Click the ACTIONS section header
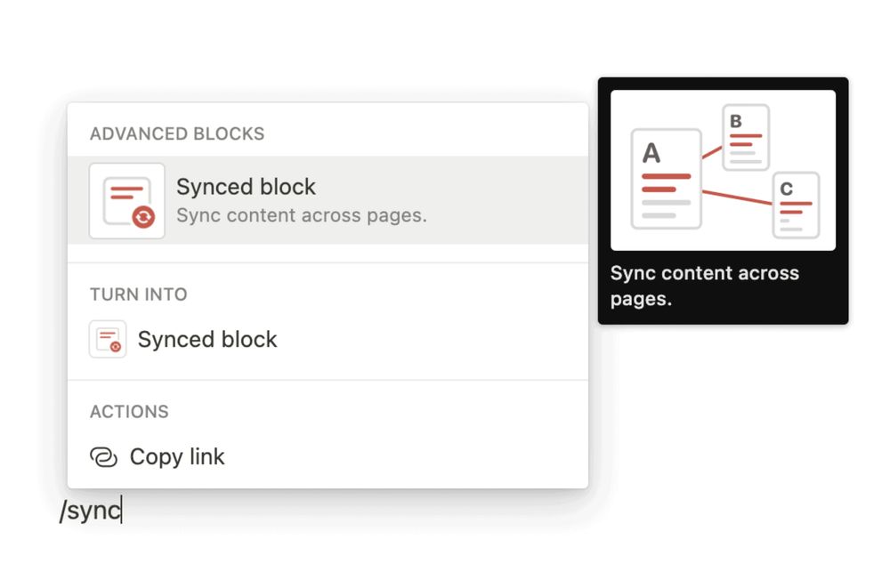The width and height of the screenshot is (890, 588). coord(129,412)
